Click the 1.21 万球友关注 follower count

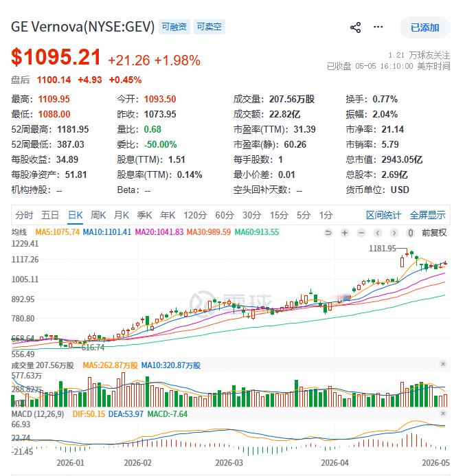(419, 55)
